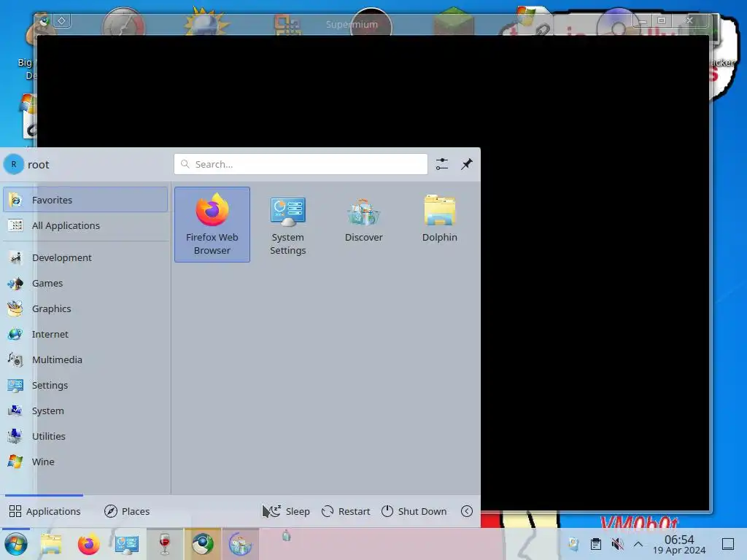Open the Settings category
The height and width of the screenshot is (560, 747).
coord(85,385)
